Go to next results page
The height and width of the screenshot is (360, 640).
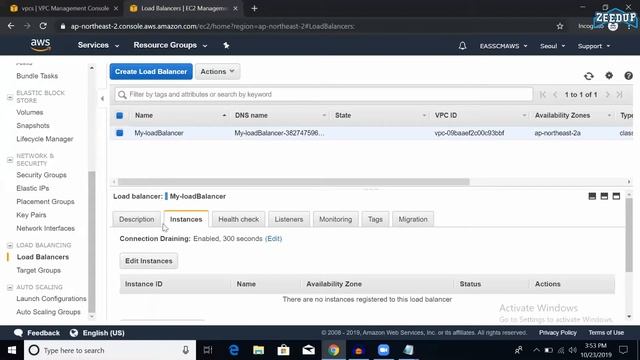point(607,95)
